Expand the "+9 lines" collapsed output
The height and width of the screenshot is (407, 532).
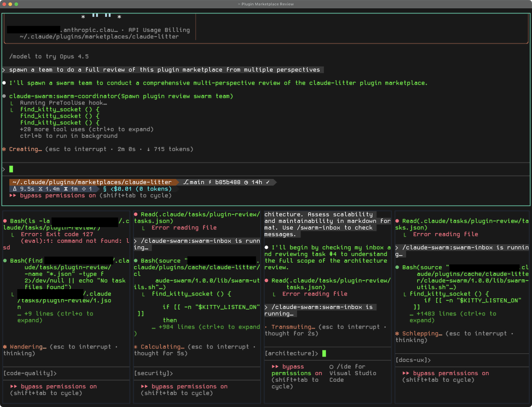[55, 317]
